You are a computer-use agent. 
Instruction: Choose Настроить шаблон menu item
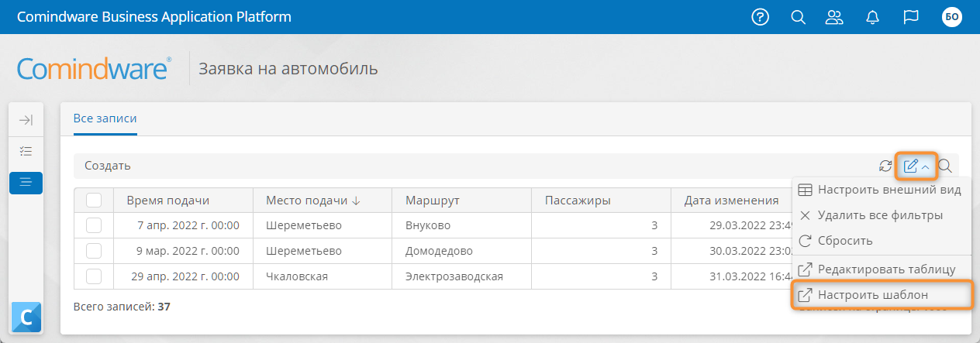pyautogui.click(x=882, y=295)
